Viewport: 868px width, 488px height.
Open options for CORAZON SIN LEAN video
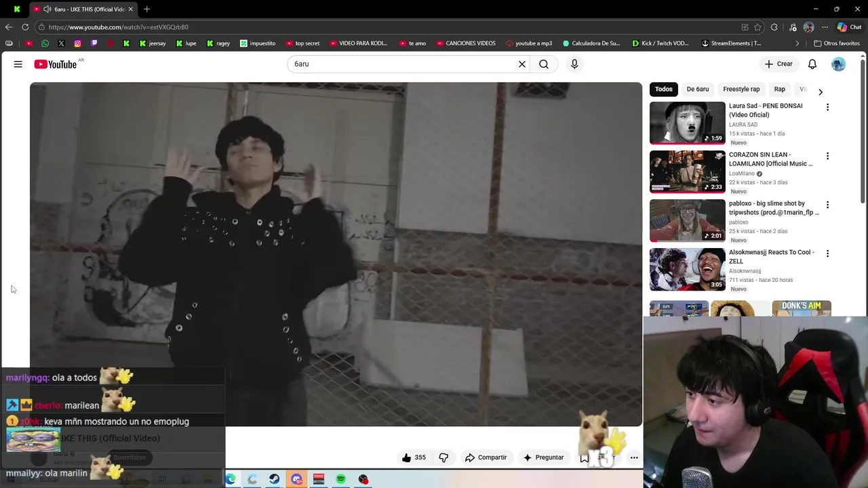click(827, 156)
